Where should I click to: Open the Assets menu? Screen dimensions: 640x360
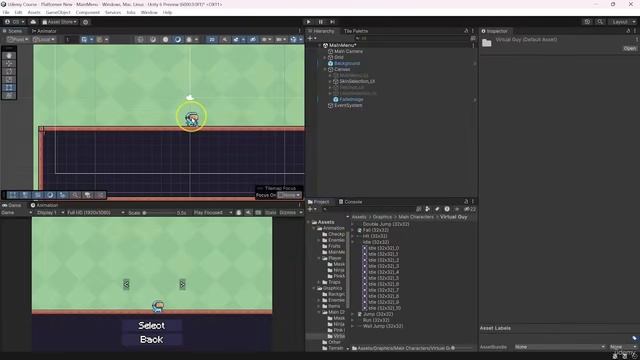point(34,13)
